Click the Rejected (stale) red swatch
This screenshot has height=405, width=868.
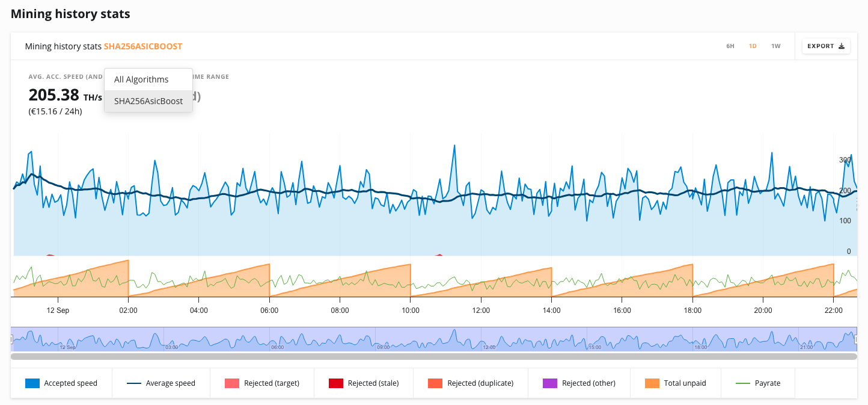(337, 383)
